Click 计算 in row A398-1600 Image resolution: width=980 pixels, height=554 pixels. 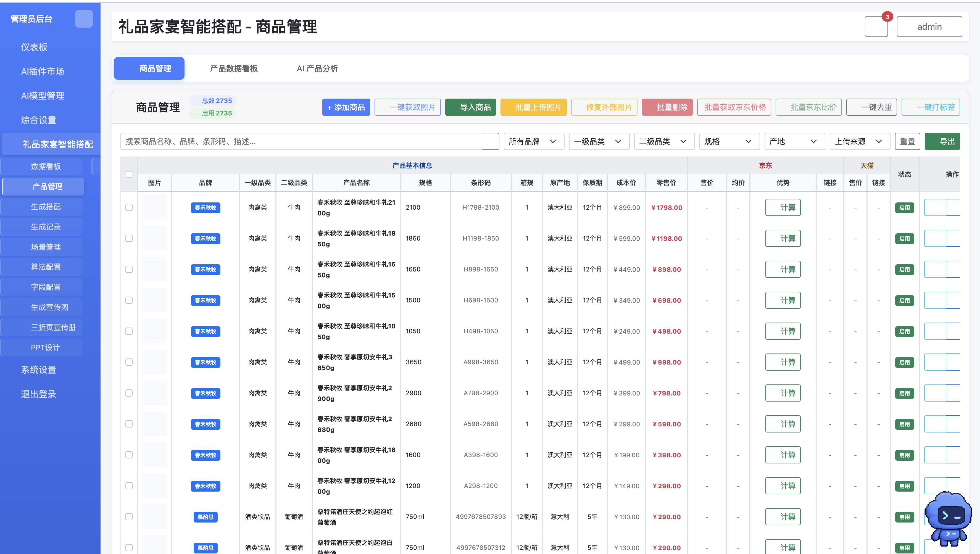tap(783, 455)
